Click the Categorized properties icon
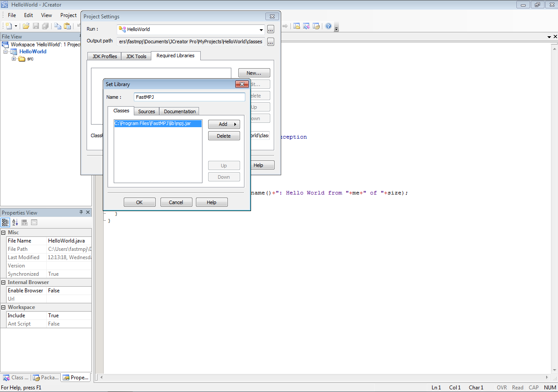 click(5, 222)
